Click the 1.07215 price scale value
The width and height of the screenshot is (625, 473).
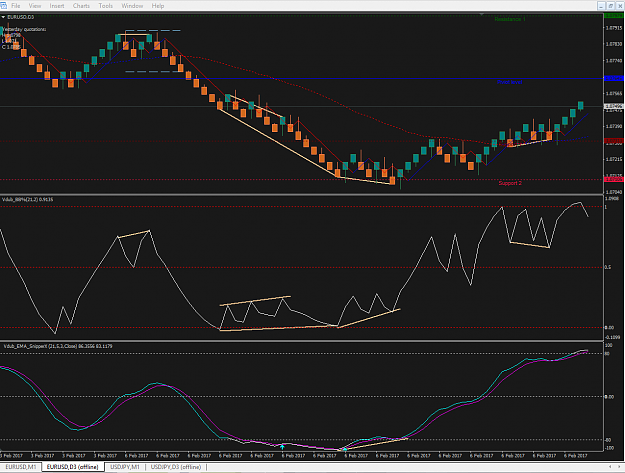(614, 159)
